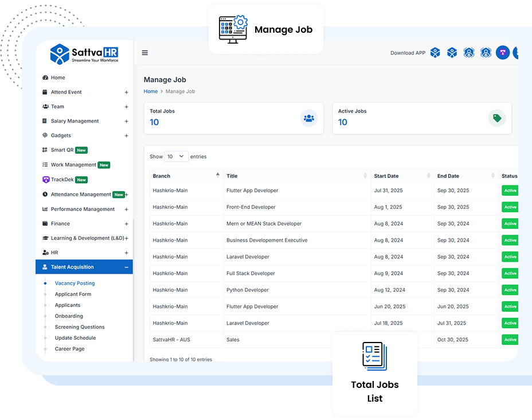Expand the Salary Management menu
Image resolution: width=532 pixels, height=420 pixels.
126,121
